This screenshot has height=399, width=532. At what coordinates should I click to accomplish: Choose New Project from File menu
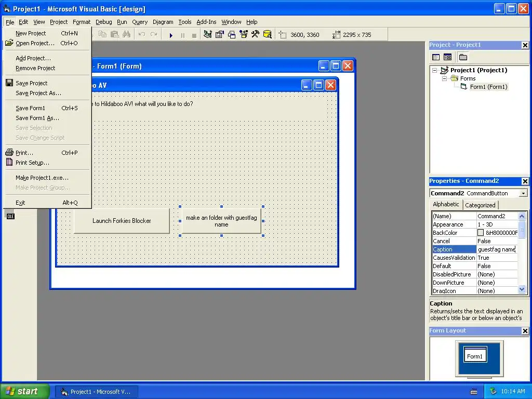(x=47, y=33)
